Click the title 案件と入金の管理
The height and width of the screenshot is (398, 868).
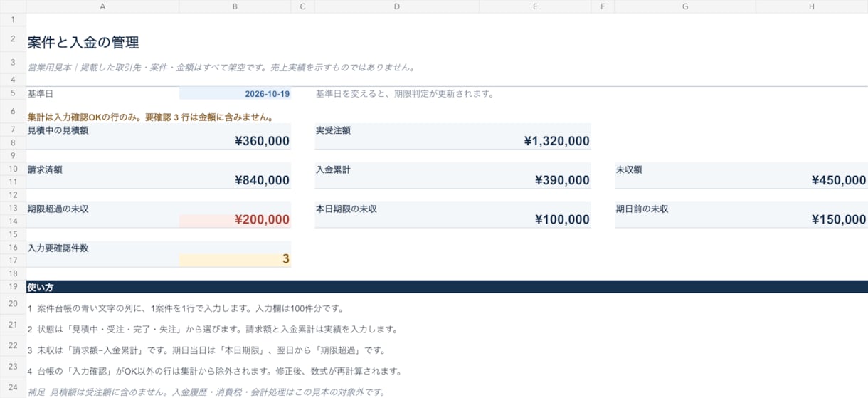coord(83,43)
